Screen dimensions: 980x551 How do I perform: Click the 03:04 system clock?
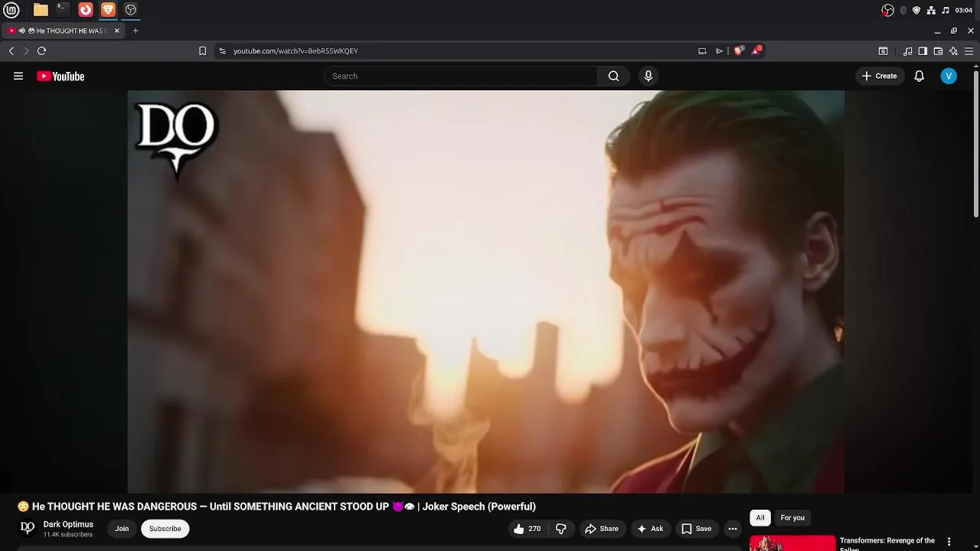[x=964, y=10]
